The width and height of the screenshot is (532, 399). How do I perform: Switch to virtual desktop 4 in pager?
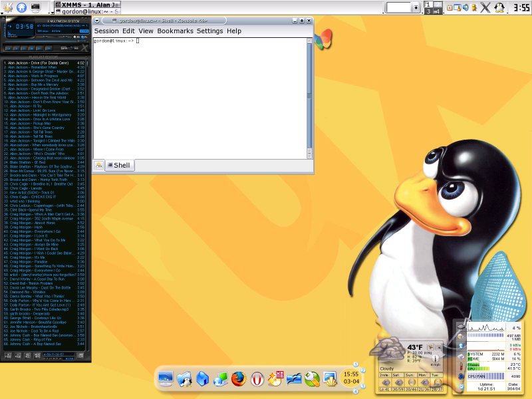tap(438, 11)
